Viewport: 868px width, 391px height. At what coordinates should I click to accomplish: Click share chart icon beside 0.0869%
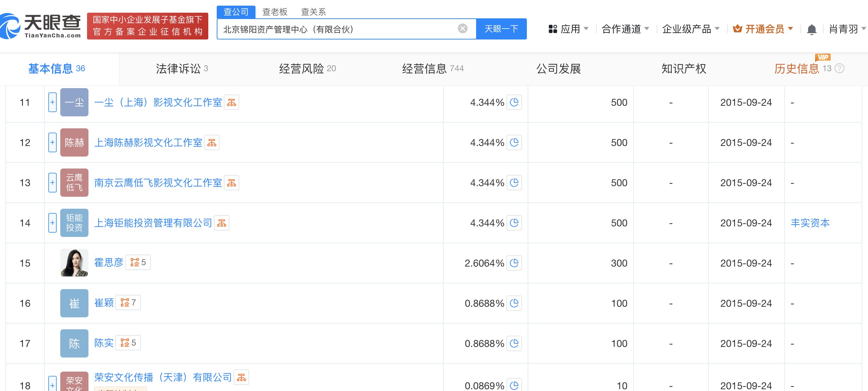click(514, 385)
